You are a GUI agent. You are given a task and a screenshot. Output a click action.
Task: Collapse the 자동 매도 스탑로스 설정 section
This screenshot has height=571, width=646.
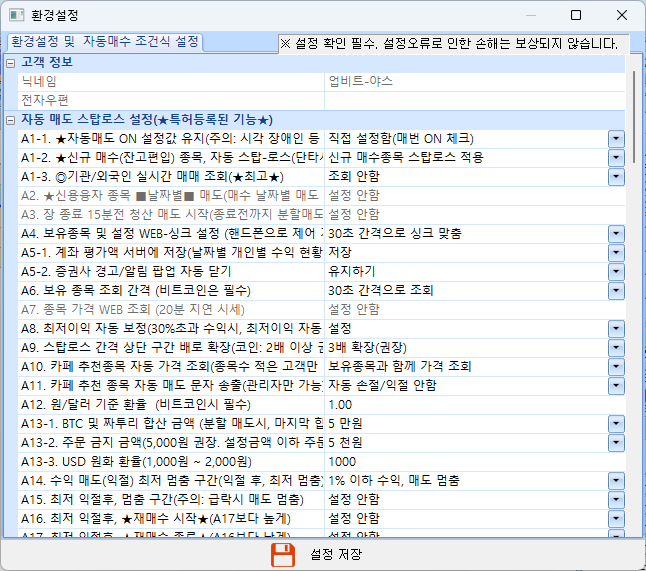pos(10,120)
